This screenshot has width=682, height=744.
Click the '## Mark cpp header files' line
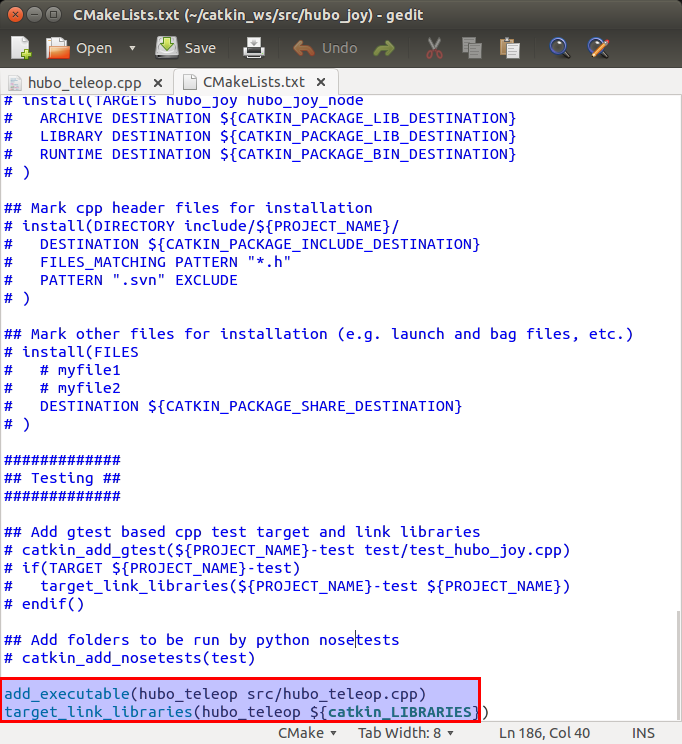pyautogui.click(x=188, y=208)
